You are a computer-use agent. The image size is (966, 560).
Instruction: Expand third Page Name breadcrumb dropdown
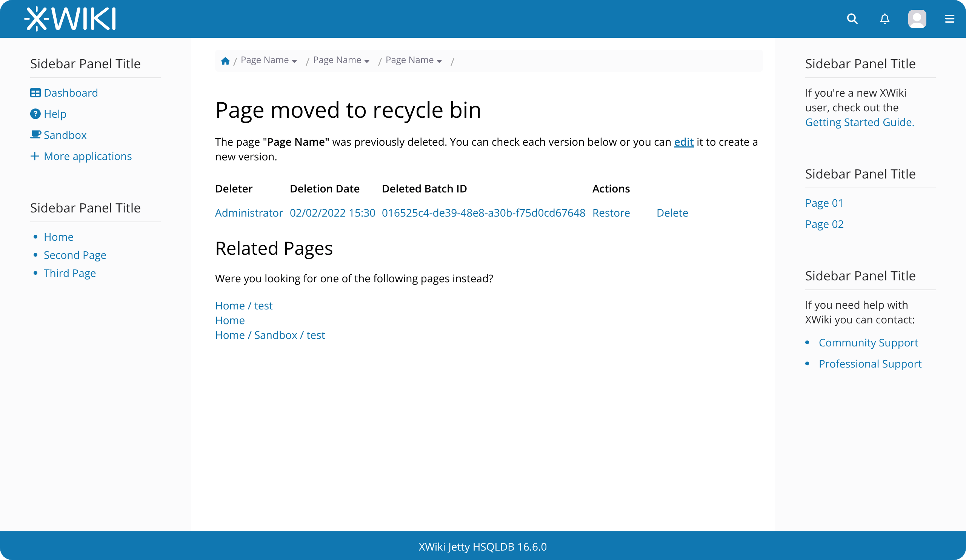439,62
